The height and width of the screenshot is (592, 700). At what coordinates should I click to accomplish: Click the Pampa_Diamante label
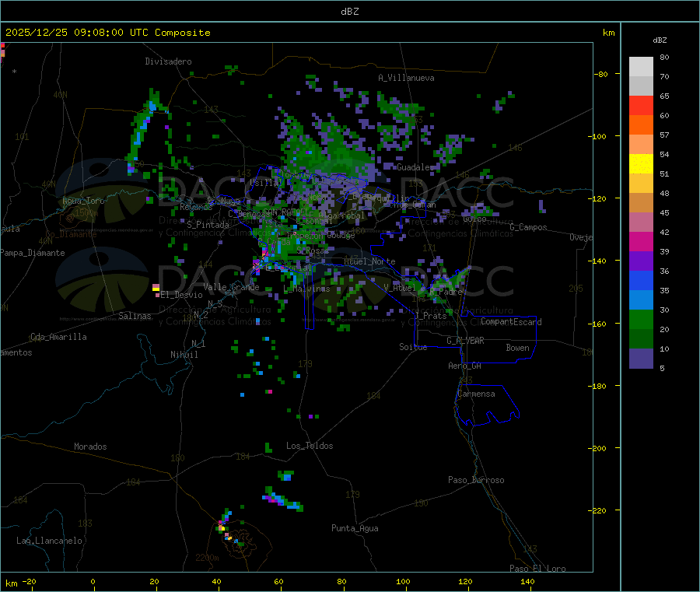33,253
